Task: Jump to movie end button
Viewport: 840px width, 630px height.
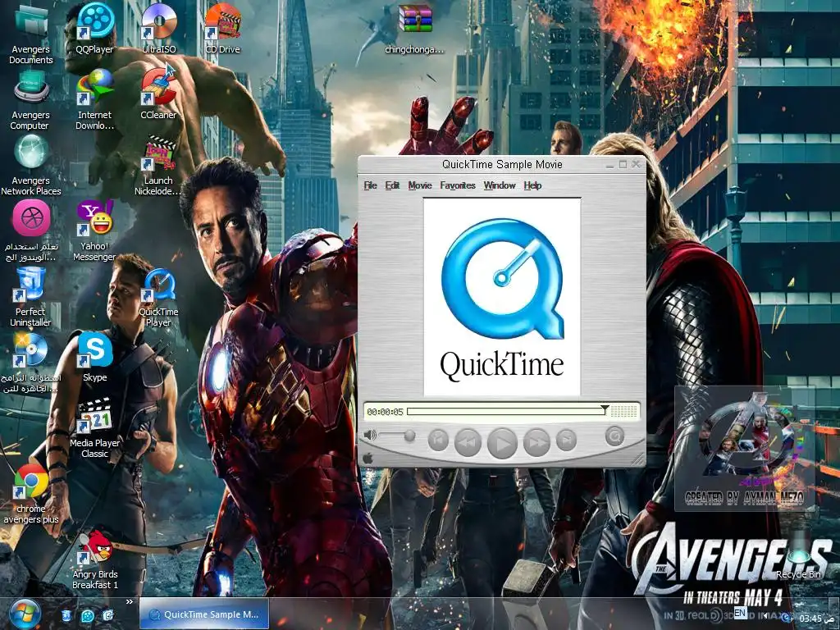Action: tap(566, 441)
